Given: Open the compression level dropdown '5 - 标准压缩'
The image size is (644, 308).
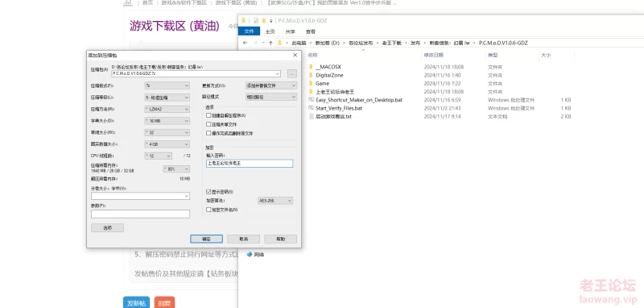Looking at the screenshot, I should click(167, 98).
